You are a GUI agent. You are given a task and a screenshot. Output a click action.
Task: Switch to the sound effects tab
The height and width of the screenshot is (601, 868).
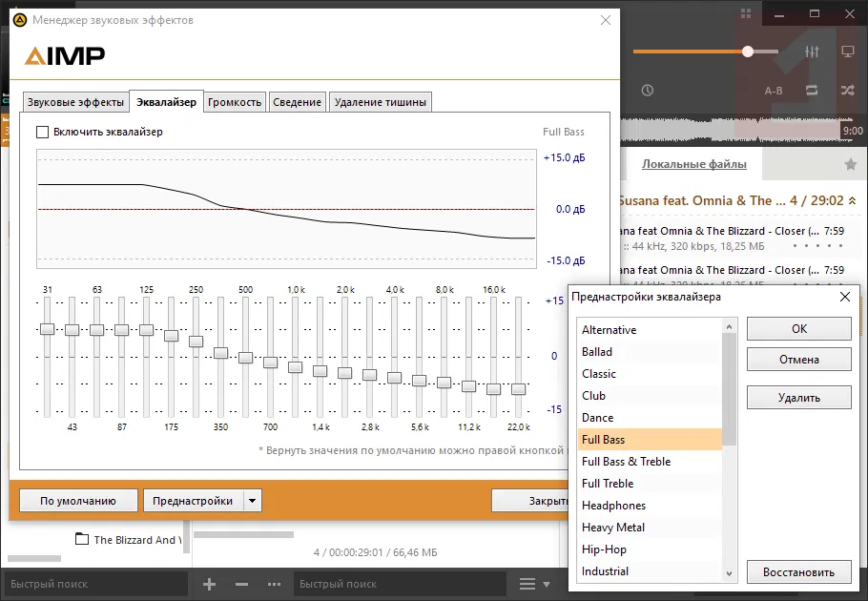click(76, 102)
